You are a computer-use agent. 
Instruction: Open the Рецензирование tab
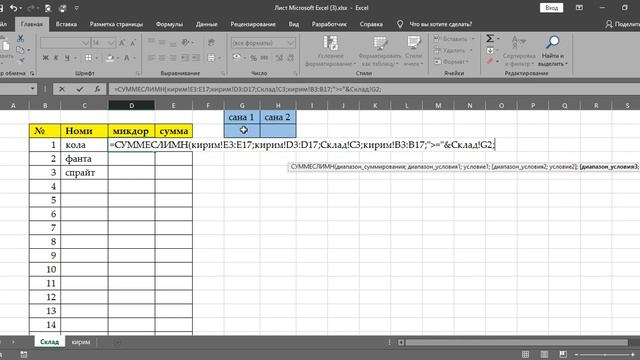pyautogui.click(x=253, y=24)
